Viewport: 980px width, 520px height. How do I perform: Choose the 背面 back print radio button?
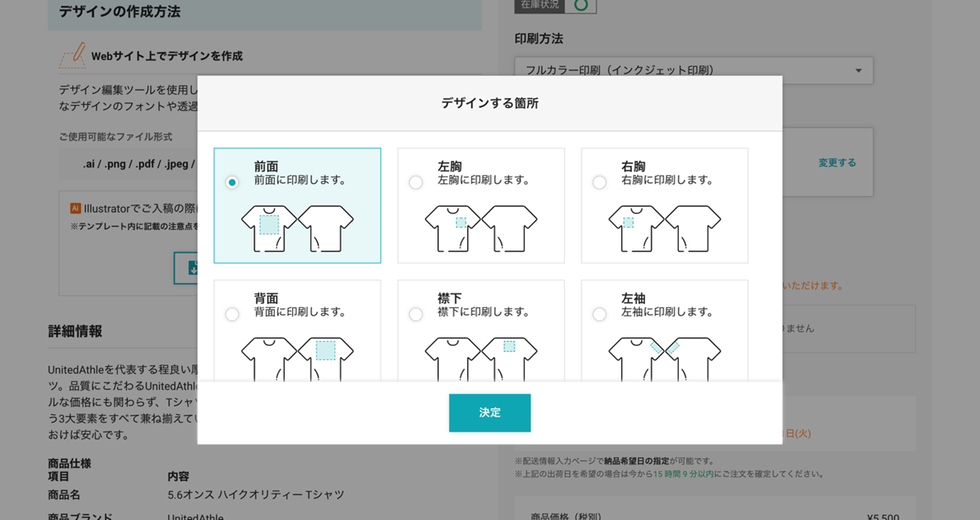pyautogui.click(x=232, y=314)
